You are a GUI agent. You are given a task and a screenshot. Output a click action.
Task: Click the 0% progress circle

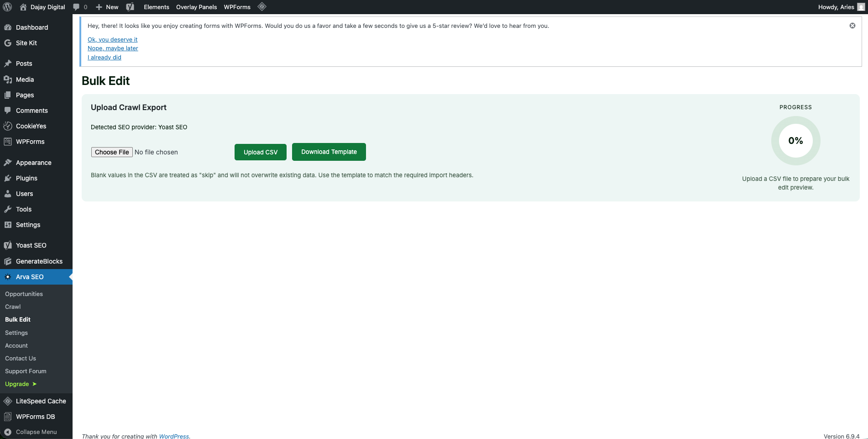click(795, 141)
